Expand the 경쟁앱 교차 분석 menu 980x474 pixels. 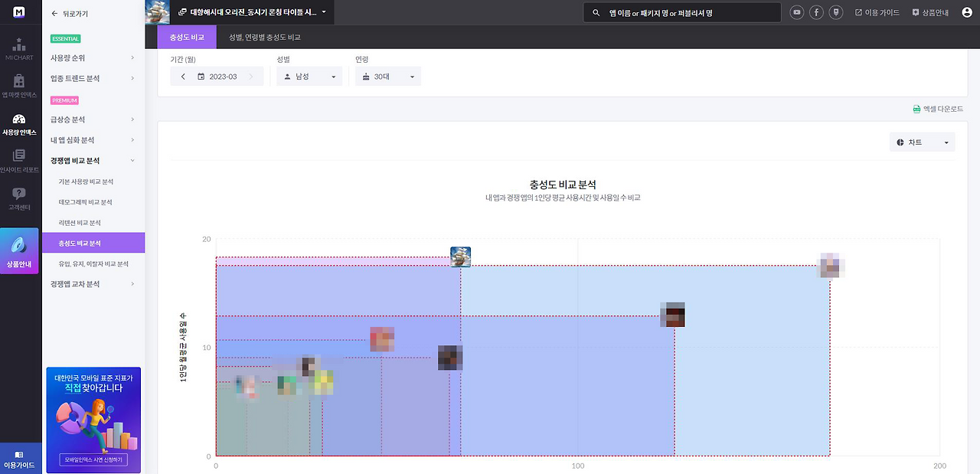click(x=93, y=284)
